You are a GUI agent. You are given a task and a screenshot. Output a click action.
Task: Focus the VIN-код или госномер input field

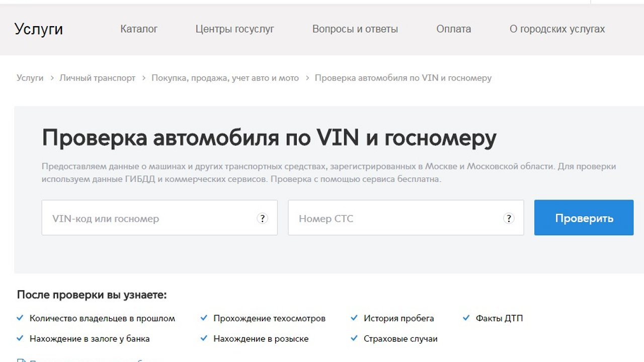point(151,218)
